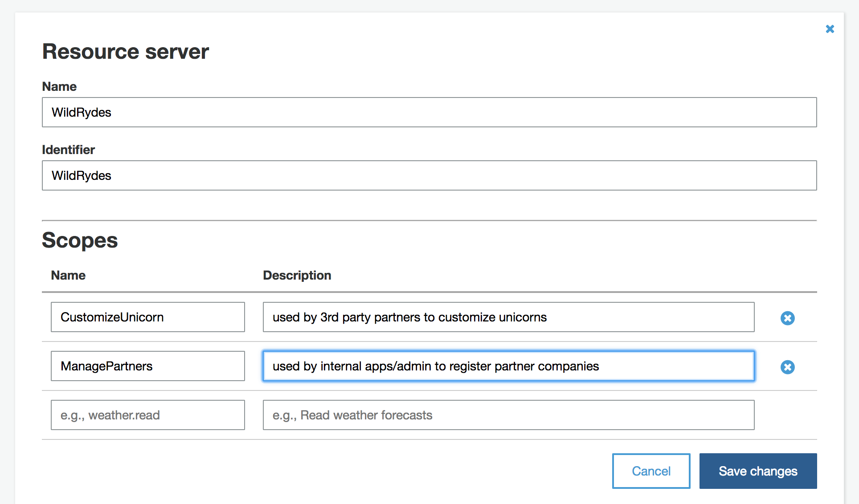
Task: Focus the resource server Name field
Action: tap(429, 112)
